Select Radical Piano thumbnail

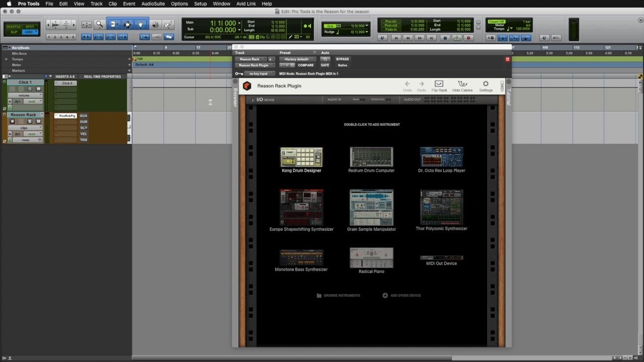tap(371, 258)
